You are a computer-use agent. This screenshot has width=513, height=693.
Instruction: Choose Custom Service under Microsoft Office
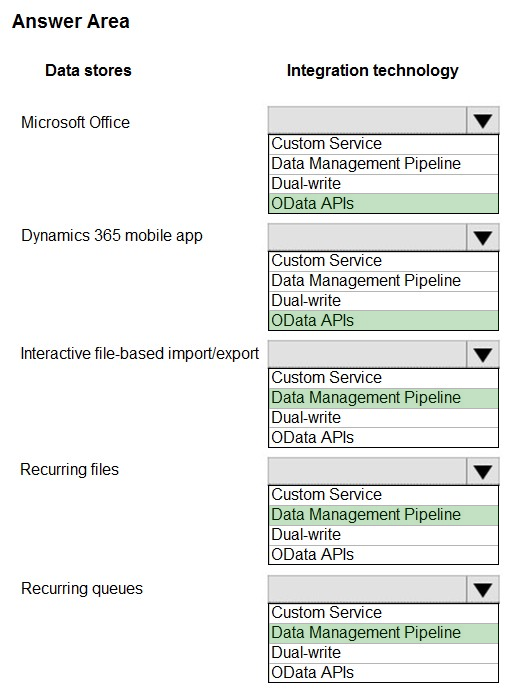point(384,144)
